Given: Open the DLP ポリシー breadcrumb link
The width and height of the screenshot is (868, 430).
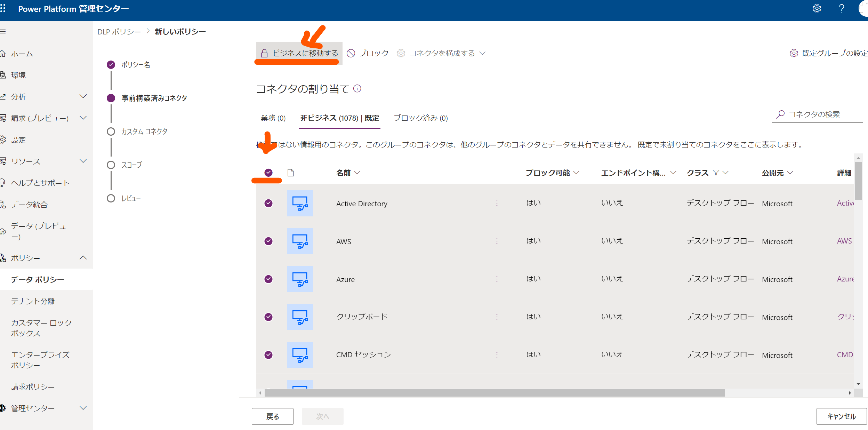Looking at the screenshot, I should [x=118, y=31].
